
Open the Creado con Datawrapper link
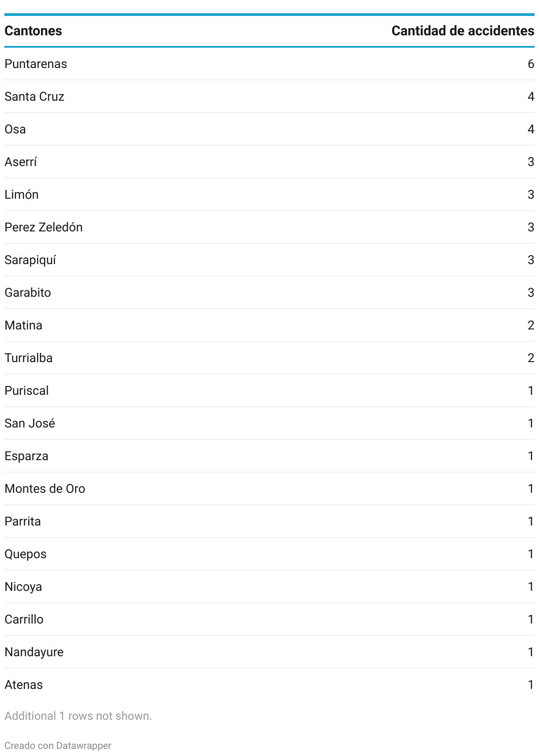pyautogui.click(x=58, y=745)
